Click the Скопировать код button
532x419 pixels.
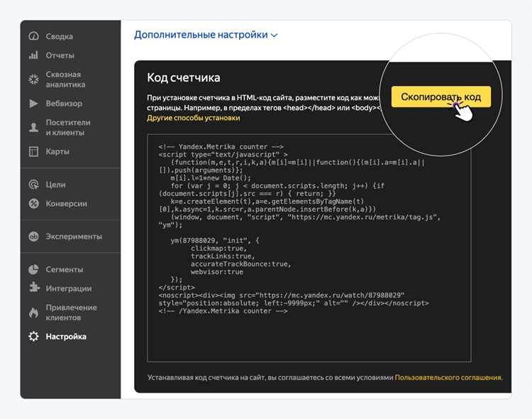[x=440, y=97]
